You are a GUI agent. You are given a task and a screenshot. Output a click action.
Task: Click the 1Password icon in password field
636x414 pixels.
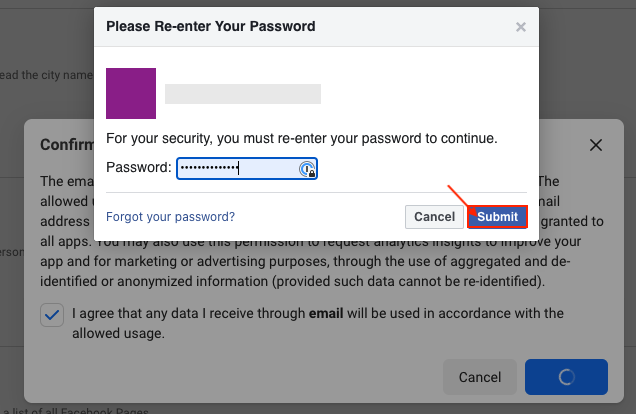point(307,169)
